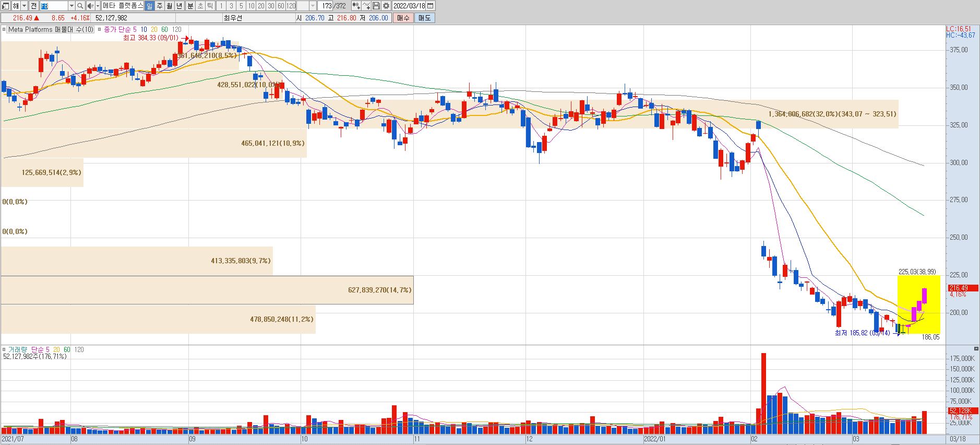980x445 pixels.
Task: Click the chart layout icon at far left
Action: 5,6
